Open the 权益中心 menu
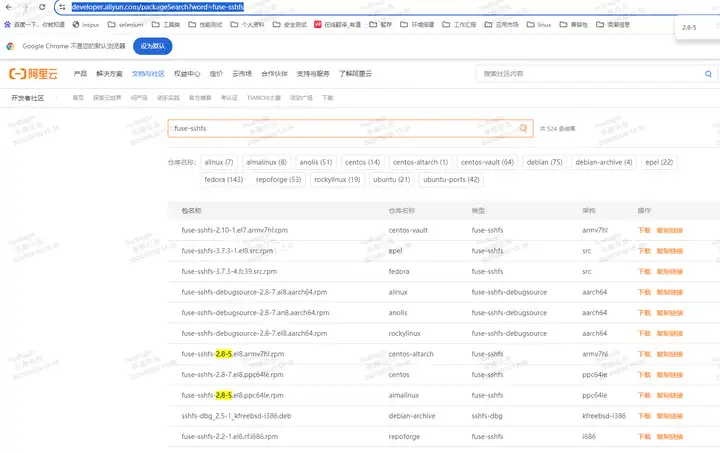This screenshot has width=720, height=453. tap(187, 73)
